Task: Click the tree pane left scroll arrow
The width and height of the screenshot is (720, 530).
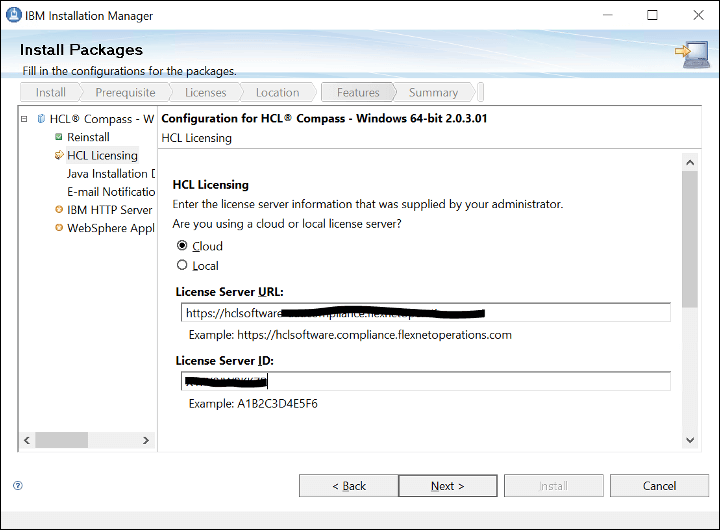Action: pos(27,440)
